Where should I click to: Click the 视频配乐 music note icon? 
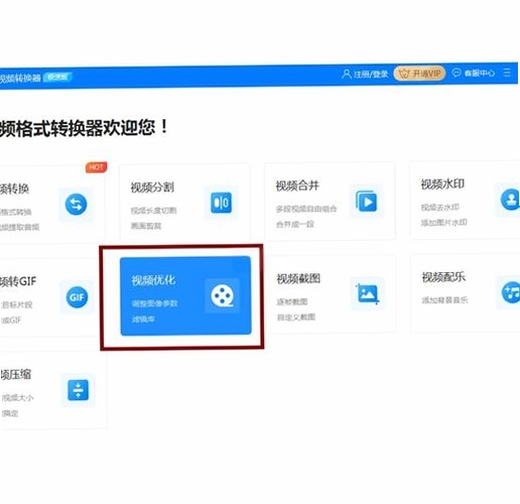pos(511,292)
